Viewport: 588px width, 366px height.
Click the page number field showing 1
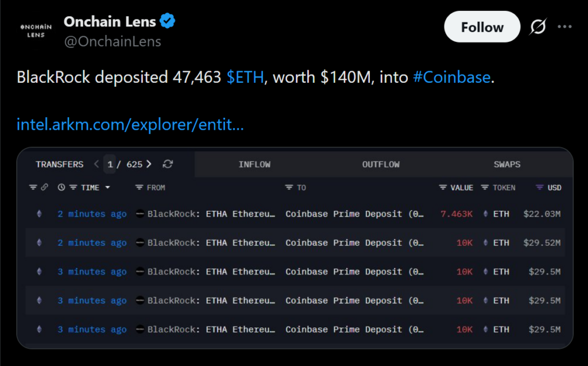110,164
